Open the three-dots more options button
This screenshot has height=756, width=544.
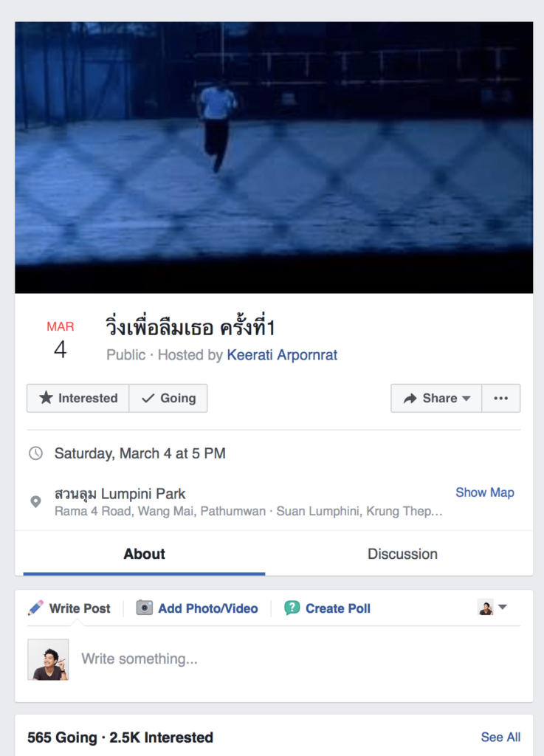(x=501, y=398)
